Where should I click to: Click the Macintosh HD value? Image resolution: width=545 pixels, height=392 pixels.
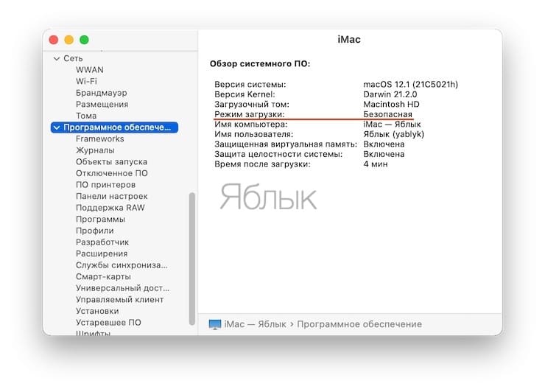391,105
